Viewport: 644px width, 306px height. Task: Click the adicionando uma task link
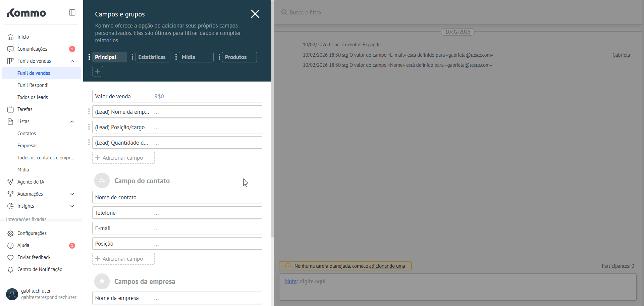click(x=387, y=266)
